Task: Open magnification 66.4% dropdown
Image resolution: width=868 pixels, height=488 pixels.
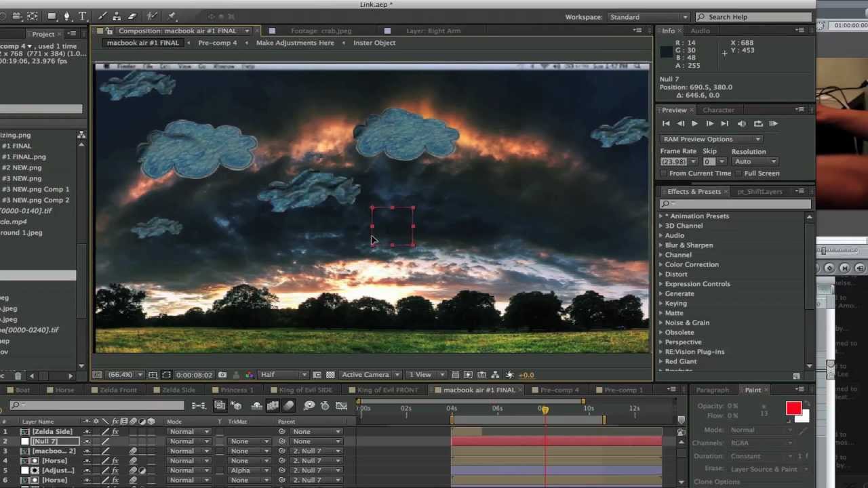Action: [126, 375]
